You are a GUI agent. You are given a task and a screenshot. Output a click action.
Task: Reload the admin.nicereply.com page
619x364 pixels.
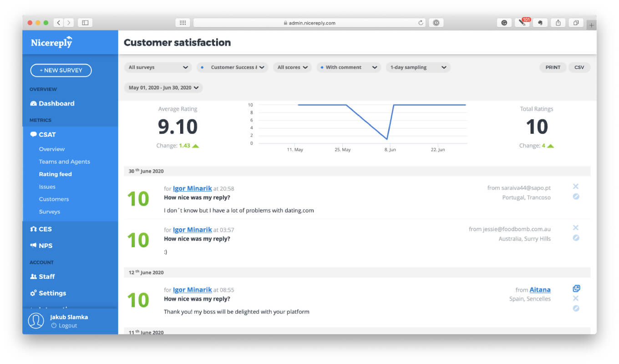click(x=421, y=23)
